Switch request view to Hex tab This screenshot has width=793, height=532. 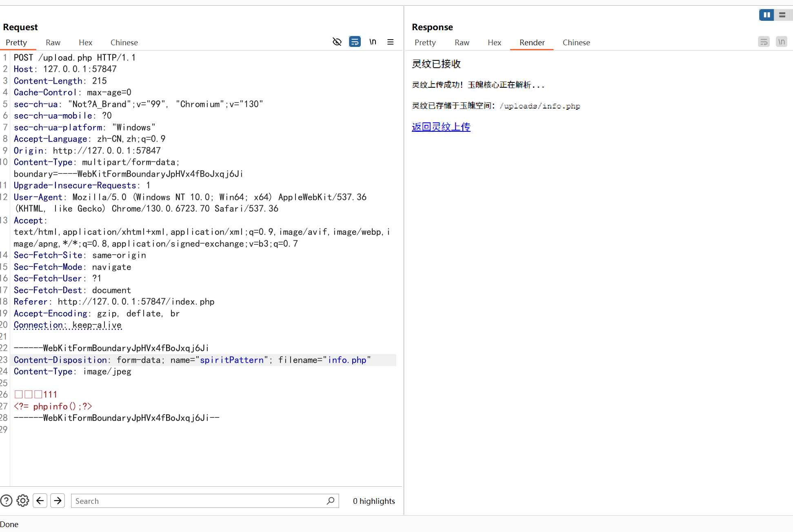[85, 42]
